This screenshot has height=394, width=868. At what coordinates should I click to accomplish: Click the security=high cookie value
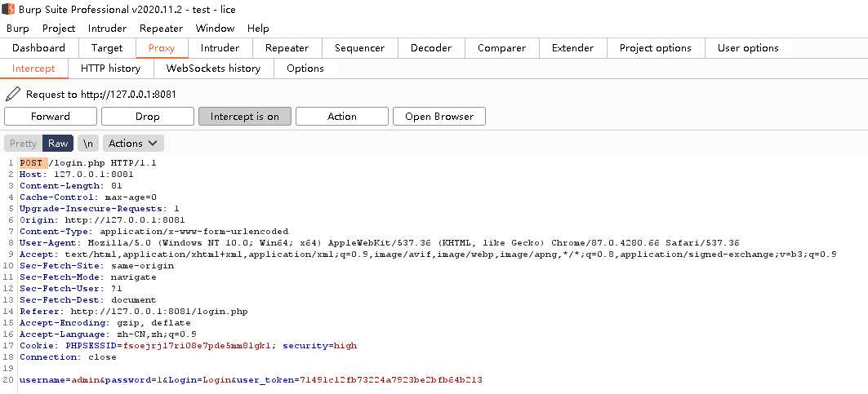coord(319,346)
